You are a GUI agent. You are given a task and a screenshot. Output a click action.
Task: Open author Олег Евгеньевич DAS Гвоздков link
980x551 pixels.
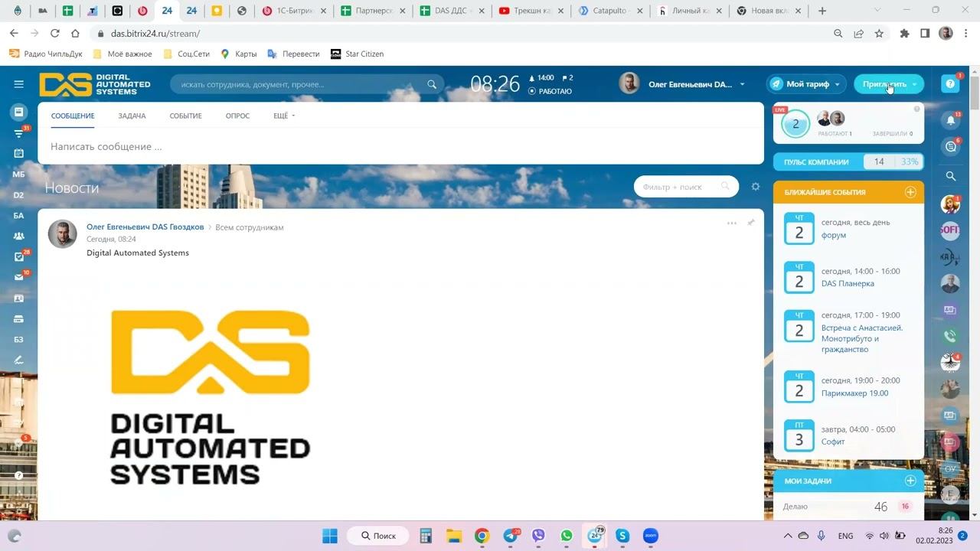[x=145, y=227]
